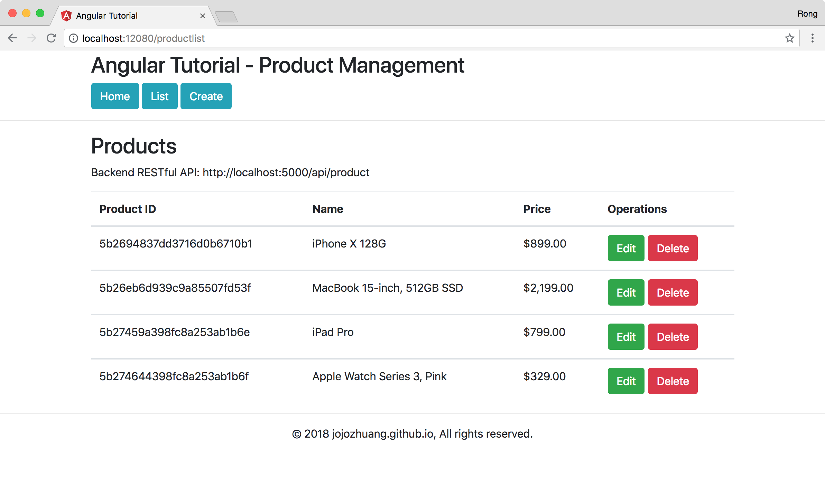Viewport: 825px width, 504px height.
Task: Close the Angular Tutorial tab
Action: click(203, 16)
